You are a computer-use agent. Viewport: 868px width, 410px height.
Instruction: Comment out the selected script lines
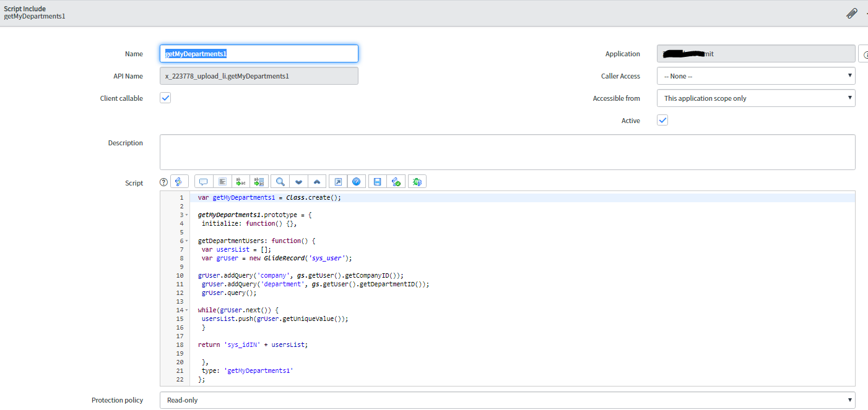(203, 181)
